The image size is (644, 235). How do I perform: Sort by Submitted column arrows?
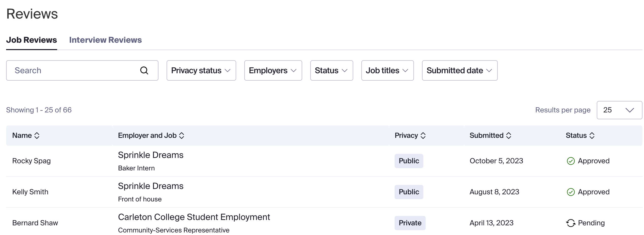tap(509, 136)
